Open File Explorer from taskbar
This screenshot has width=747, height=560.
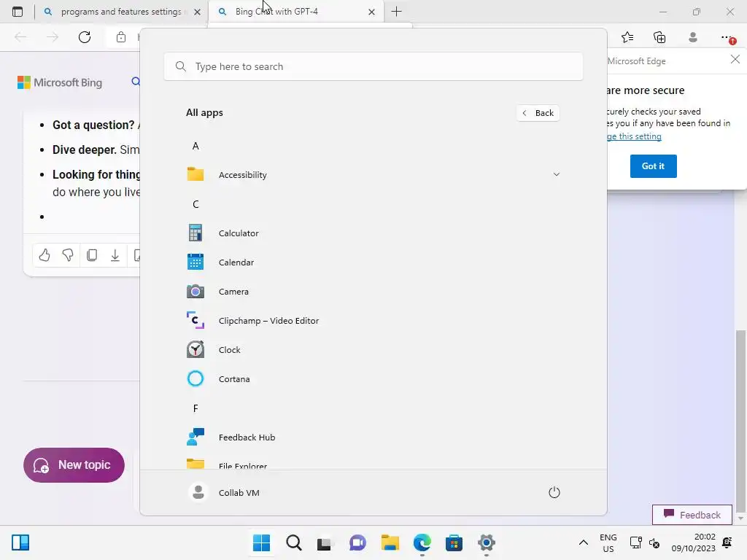pos(390,542)
